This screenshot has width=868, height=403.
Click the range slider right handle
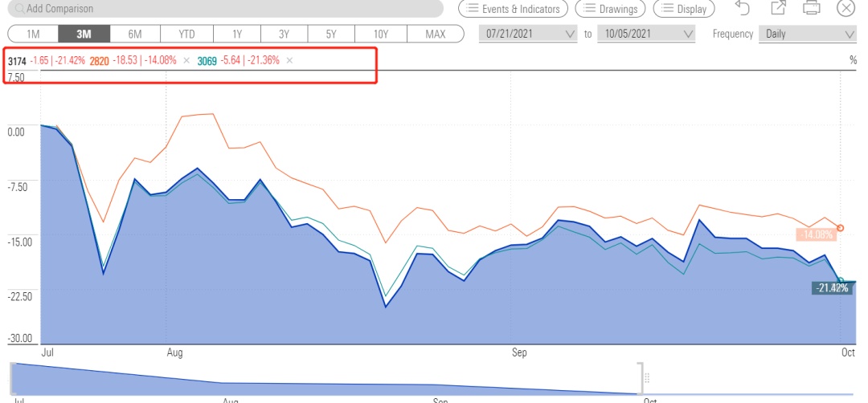coord(641,378)
